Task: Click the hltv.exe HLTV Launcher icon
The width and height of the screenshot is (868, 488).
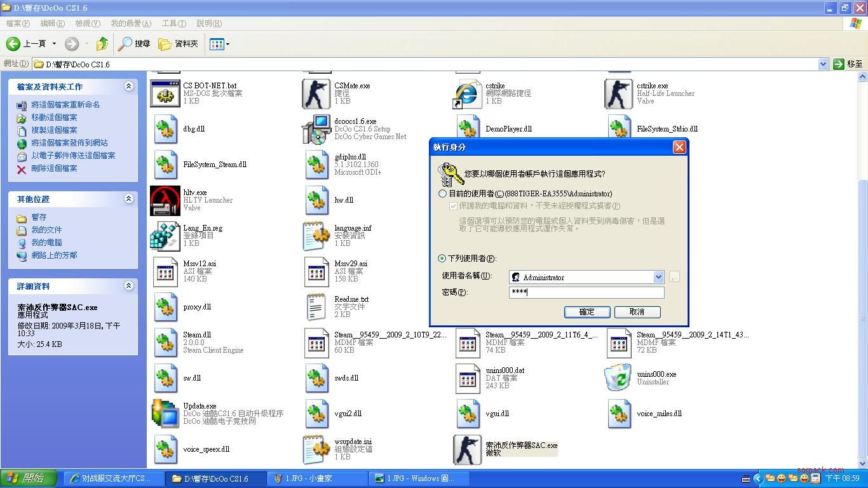Action: 165,201
